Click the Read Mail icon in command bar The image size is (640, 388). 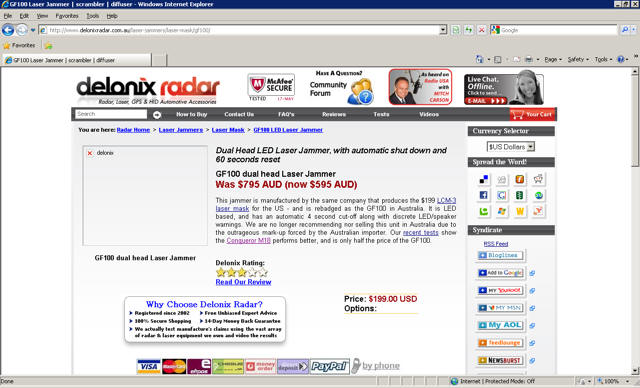pos(517,60)
